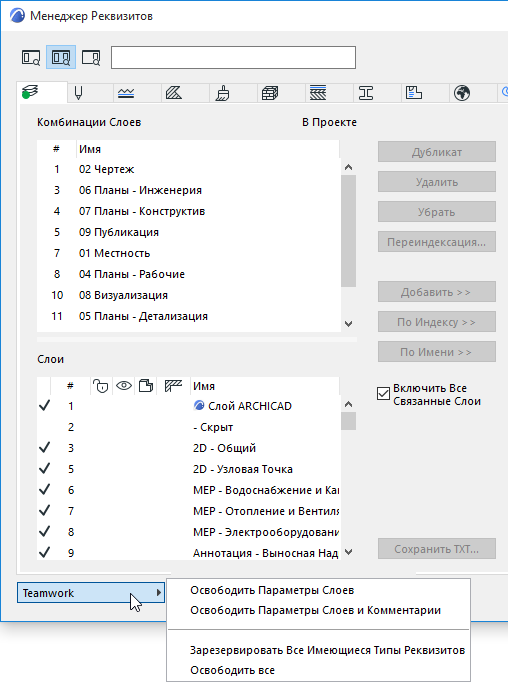Click the Дубликат button
The height and width of the screenshot is (682, 508).
[437, 152]
